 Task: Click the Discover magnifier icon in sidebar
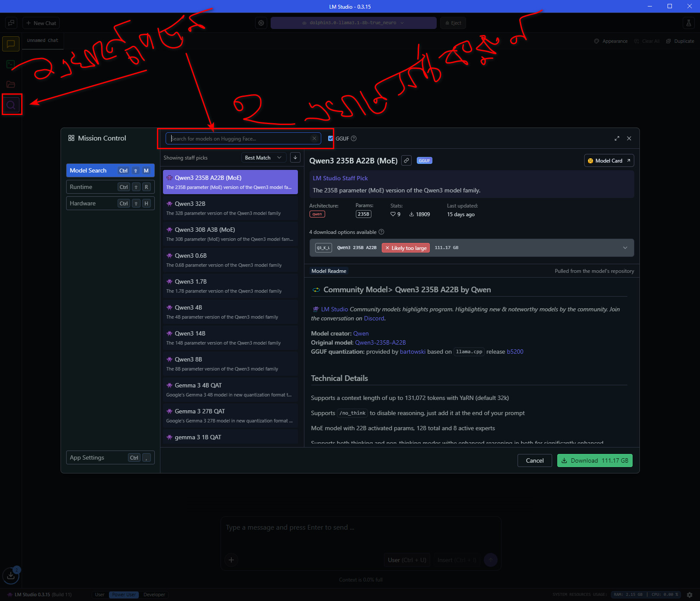[x=11, y=105]
